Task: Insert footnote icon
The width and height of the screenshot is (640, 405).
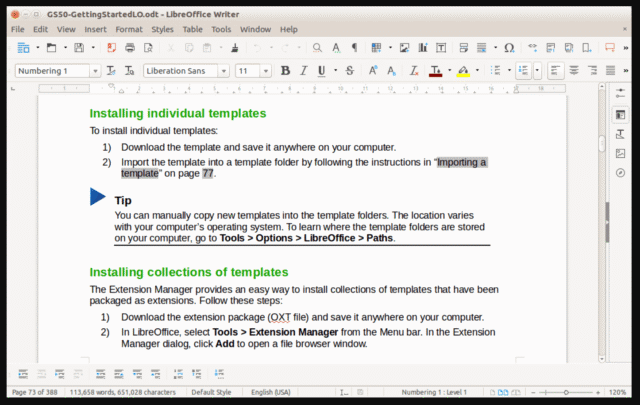Action: coord(551,48)
